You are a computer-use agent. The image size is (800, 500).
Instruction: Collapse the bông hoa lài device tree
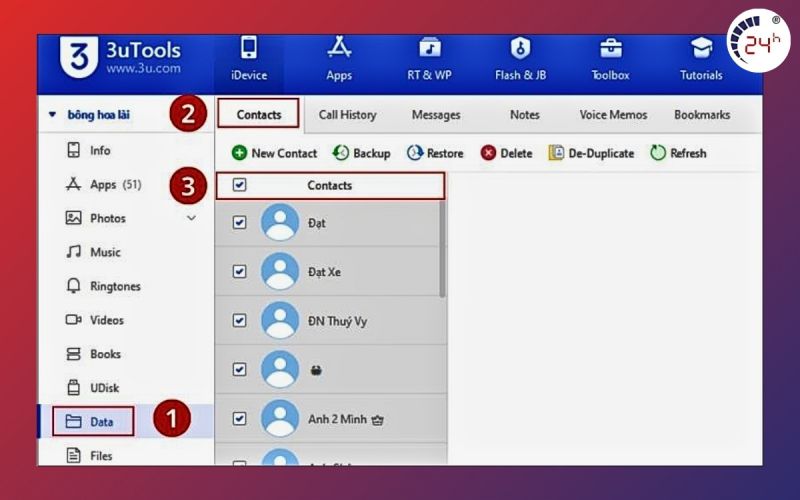point(53,115)
